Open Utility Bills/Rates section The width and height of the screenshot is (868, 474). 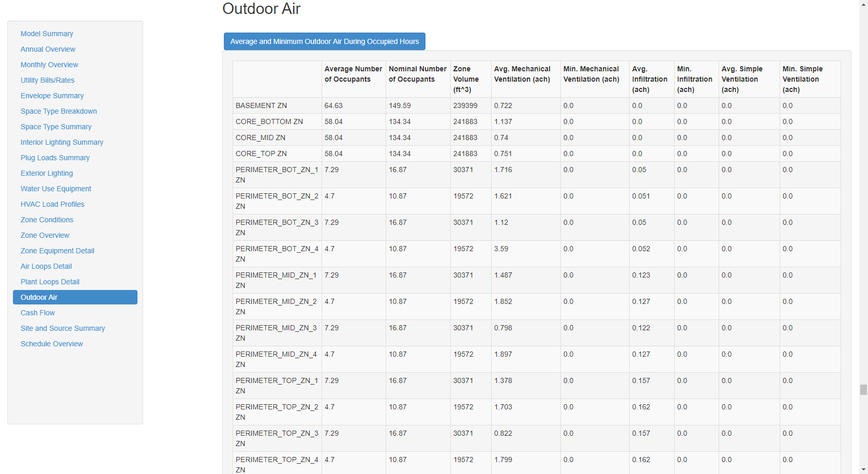pos(48,80)
